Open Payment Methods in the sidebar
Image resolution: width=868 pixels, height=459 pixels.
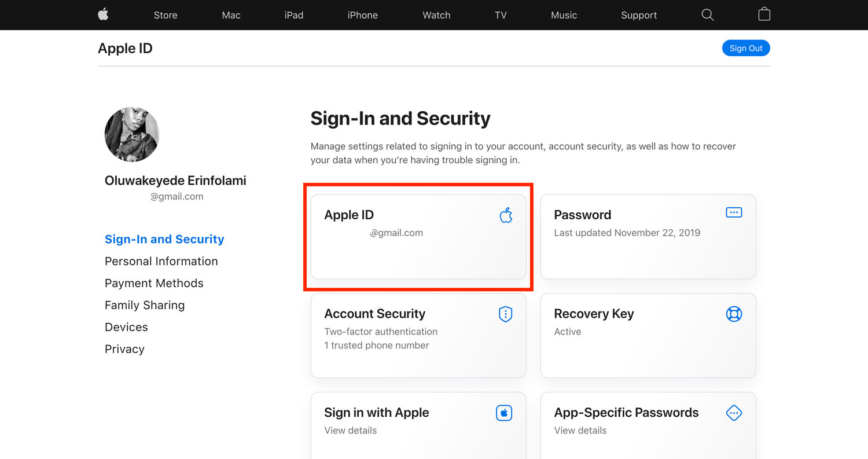tap(154, 283)
